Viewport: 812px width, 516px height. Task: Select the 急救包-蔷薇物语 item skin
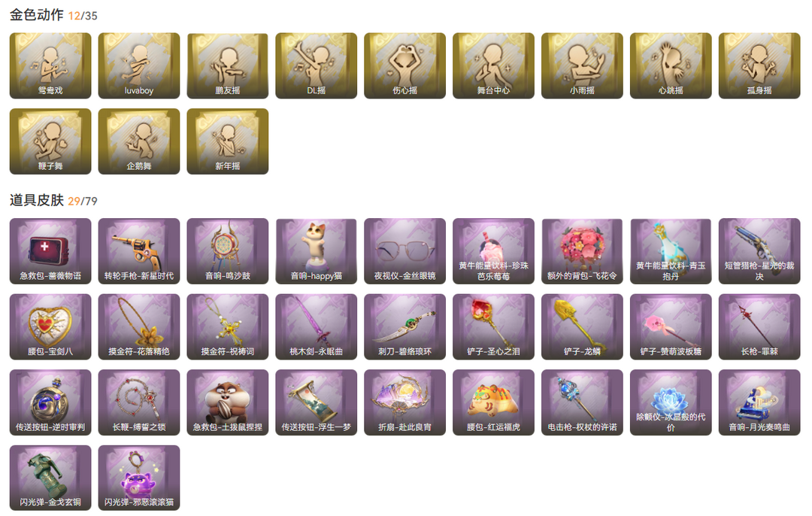[50, 251]
